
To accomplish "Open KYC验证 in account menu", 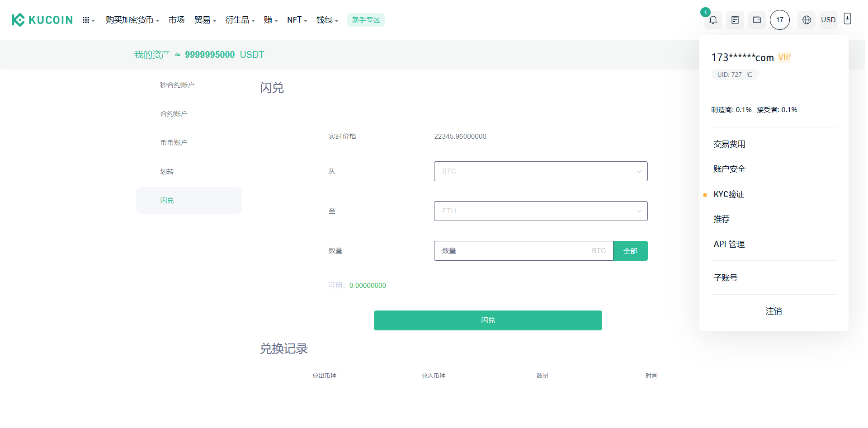I will tap(729, 194).
